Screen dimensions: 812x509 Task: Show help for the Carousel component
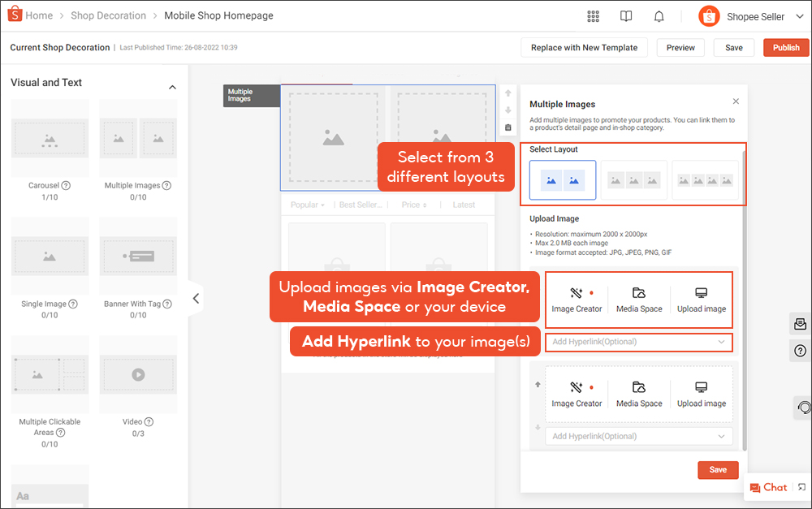point(66,186)
